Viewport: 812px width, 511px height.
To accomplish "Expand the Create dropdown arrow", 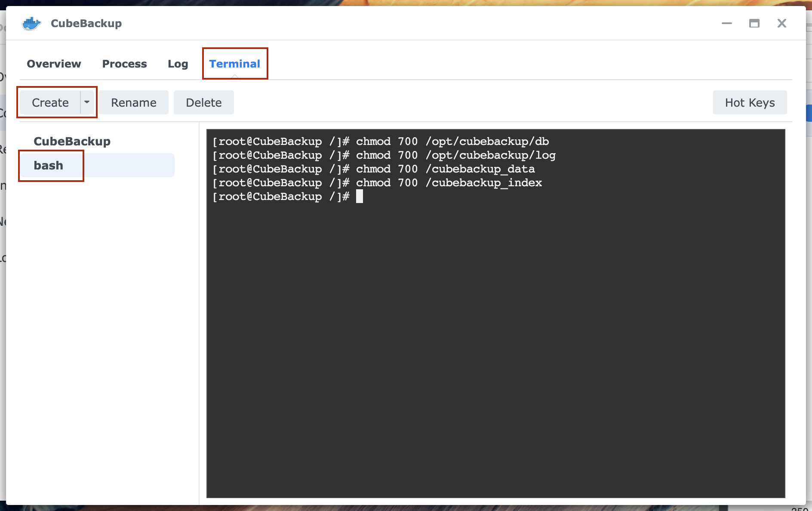I will click(x=87, y=102).
